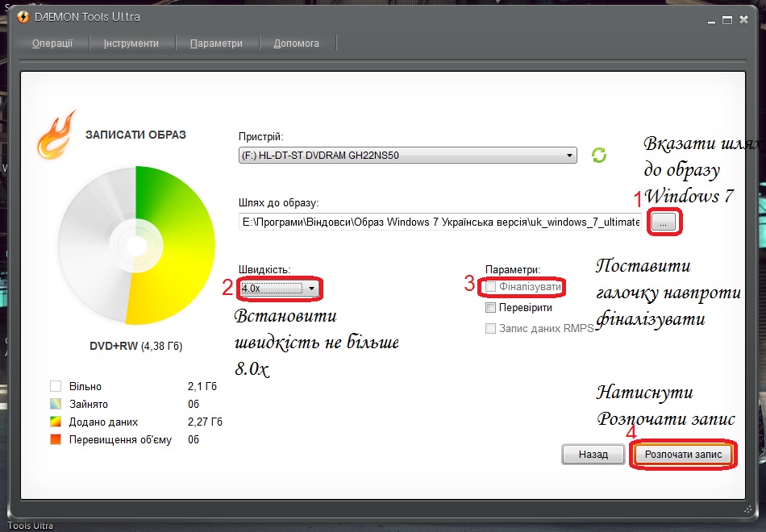Open the Пристрій drive dropdown
The height and width of the screenshot is (532, 766).
click(x=408, y=156)
